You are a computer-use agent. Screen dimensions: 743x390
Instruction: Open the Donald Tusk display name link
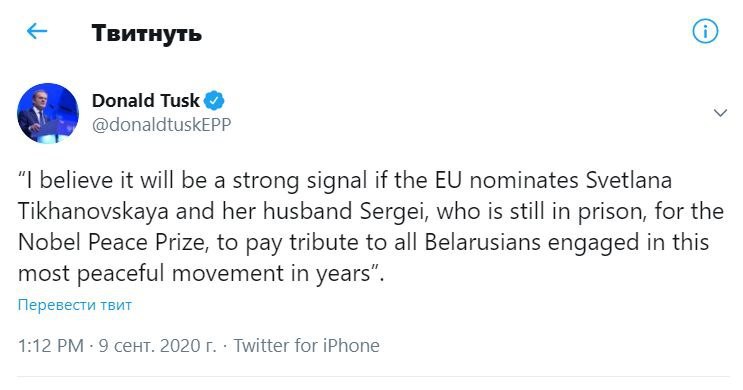click(x=145, y=100)
